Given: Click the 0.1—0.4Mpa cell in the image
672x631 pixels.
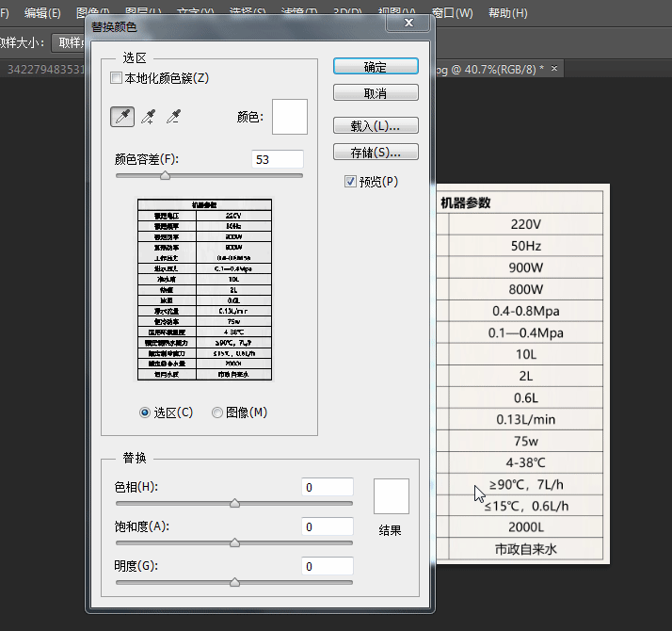Looking at the screenshot, I should click(525, 332).
